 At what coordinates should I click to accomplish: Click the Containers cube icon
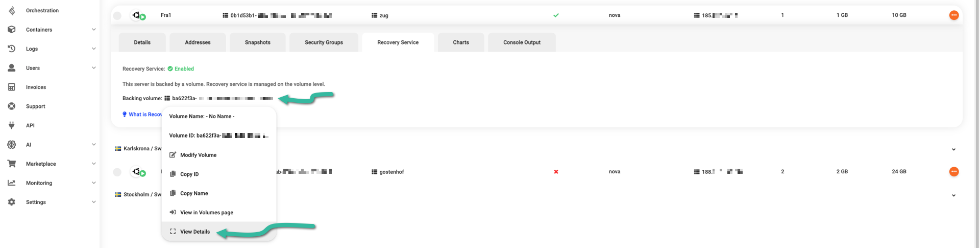pyautogui.click(x=11, y=30)
